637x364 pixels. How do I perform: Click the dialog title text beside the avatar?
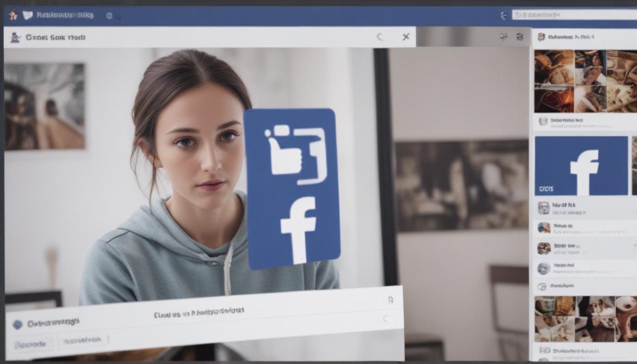click(56, 37)
